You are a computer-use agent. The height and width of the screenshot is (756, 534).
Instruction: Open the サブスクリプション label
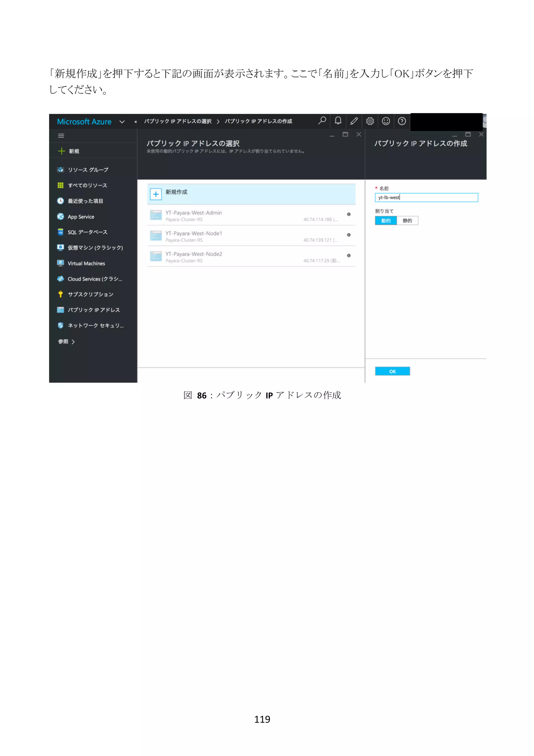[90, 294]
